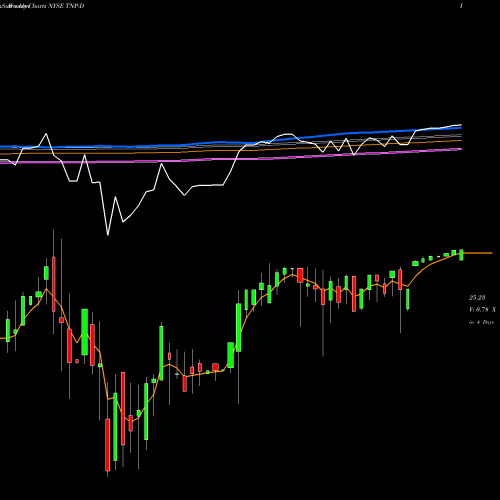
Task: Click the 25.23 price value label
Action: pyautogui.click(x=477, y=297)
